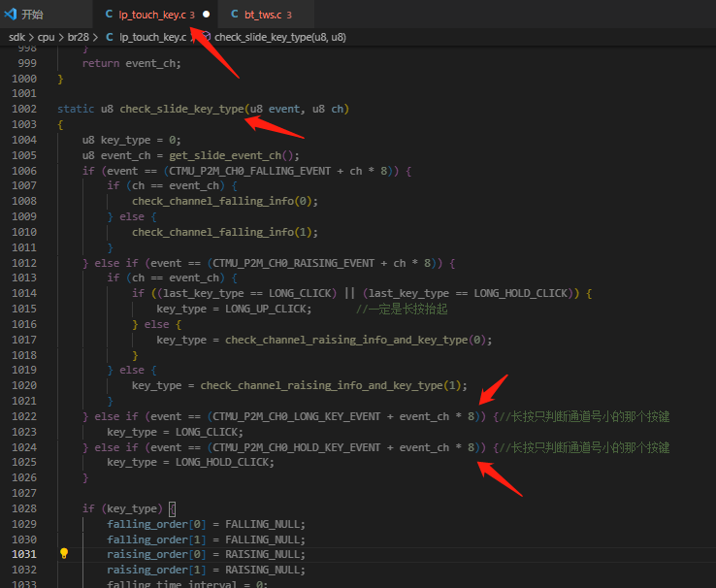Click return event_ch on line 999
Screen dimensions: 716x588
tap(132, 63)
